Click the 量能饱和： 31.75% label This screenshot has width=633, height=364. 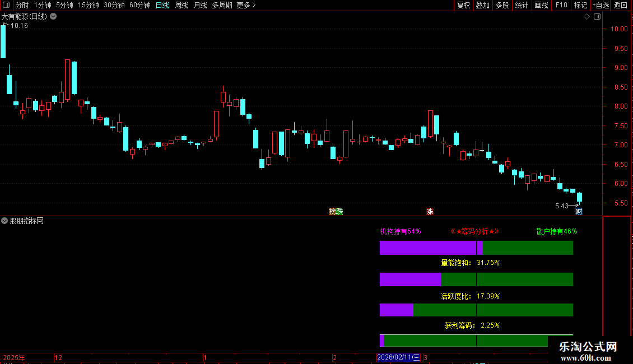point(471,263)
